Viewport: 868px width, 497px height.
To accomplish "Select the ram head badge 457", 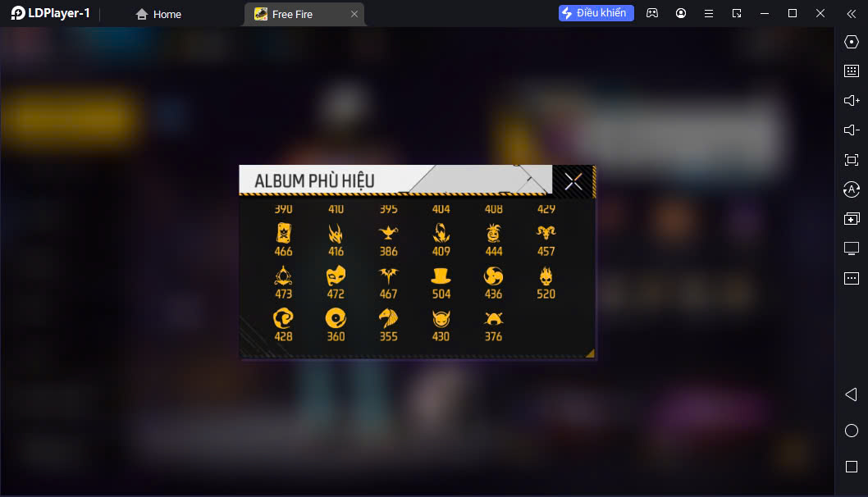I will (x=546, y=241).
